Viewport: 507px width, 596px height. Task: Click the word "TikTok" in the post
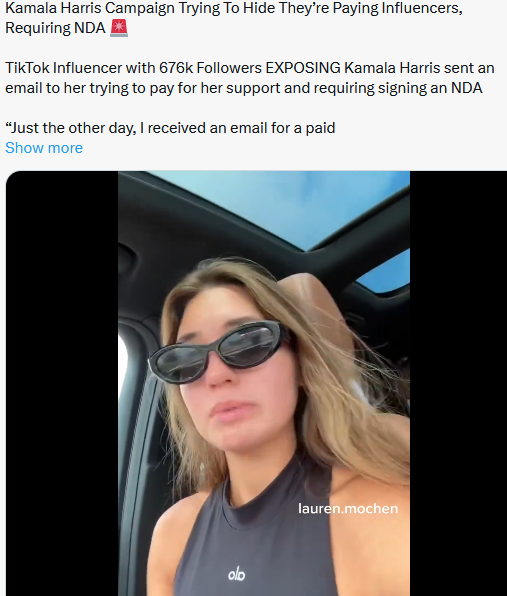27,68
